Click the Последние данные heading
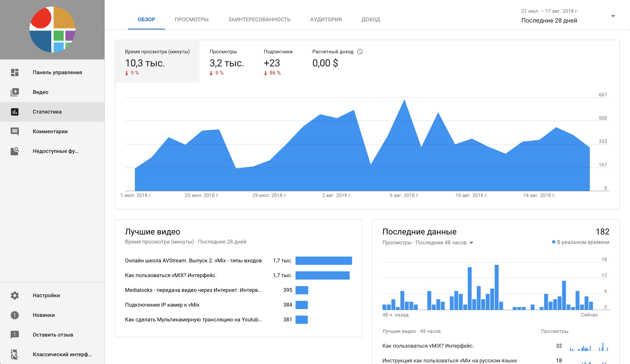This screenshot has width=630, height=364. (x=420, y=232)
